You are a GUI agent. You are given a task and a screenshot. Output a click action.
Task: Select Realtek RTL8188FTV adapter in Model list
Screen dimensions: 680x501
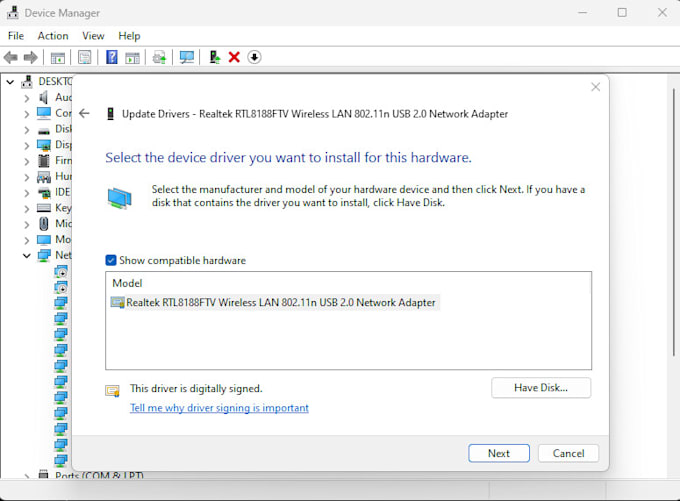[275, 302]
